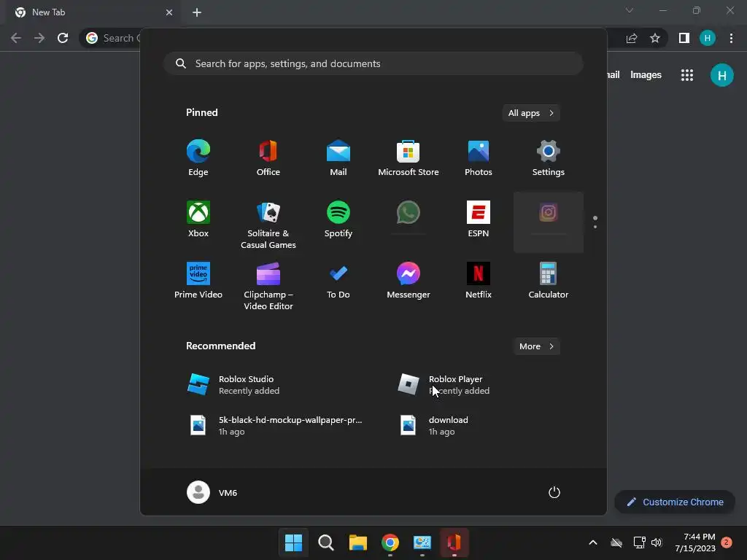Launch Spotify

(338, 219)
